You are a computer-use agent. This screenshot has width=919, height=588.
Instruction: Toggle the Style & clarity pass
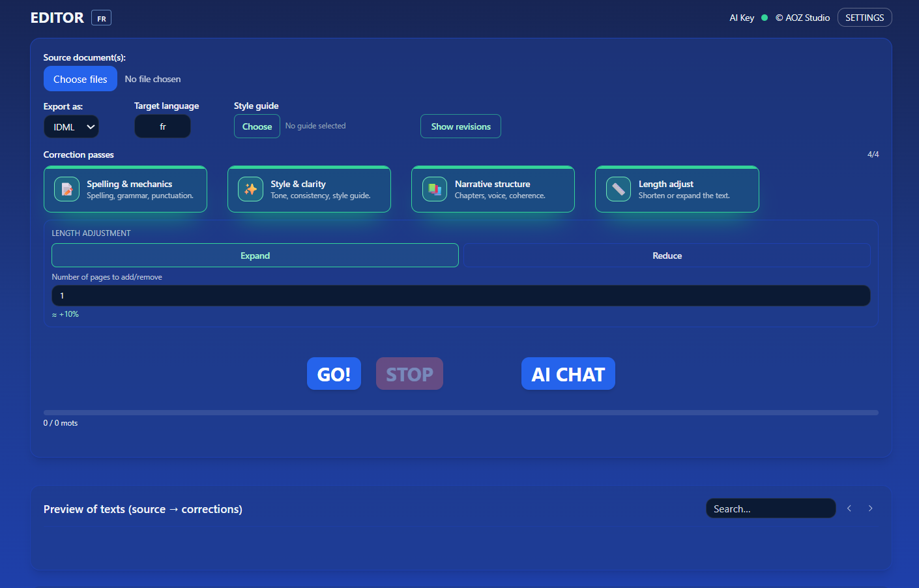[309, 189]
